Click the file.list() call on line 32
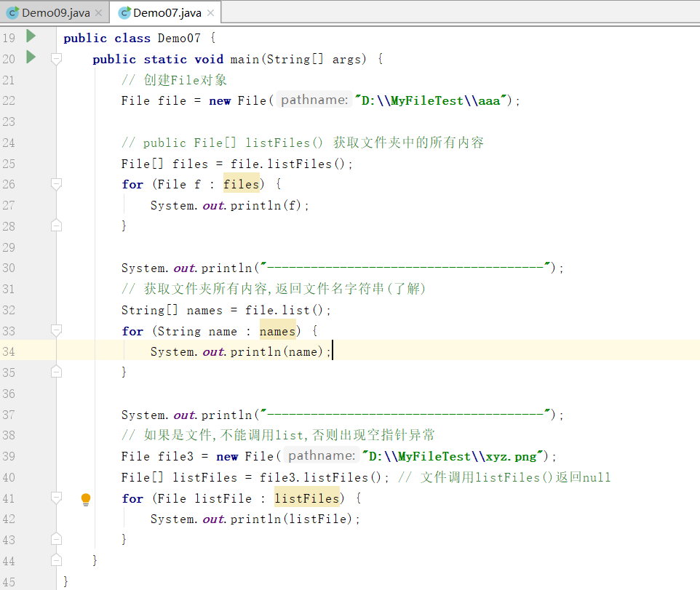 coord(284,310)
